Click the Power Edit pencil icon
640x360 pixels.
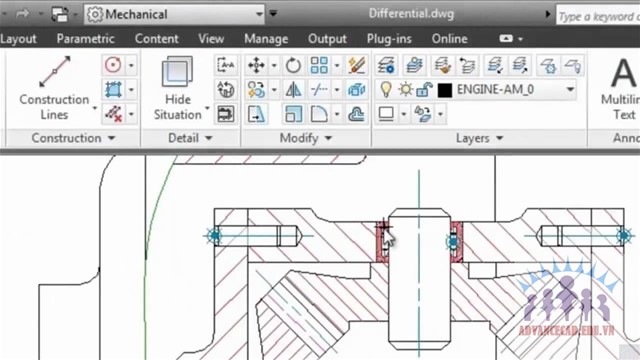click(x=356, y=65)
